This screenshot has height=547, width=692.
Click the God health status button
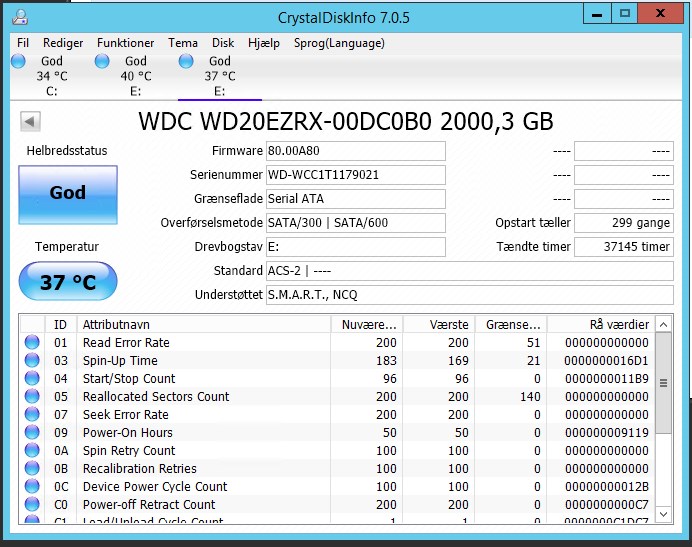tap(68, 195)
